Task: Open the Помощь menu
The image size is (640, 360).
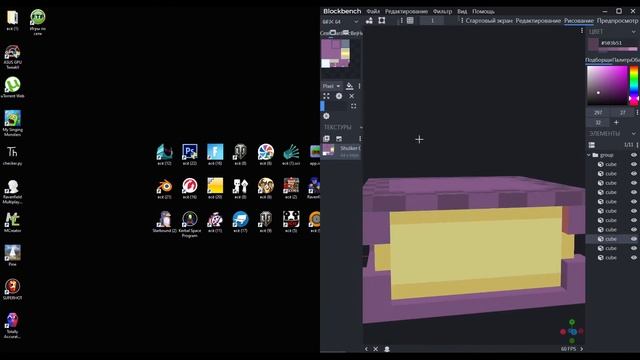Action: coord(483,11)
